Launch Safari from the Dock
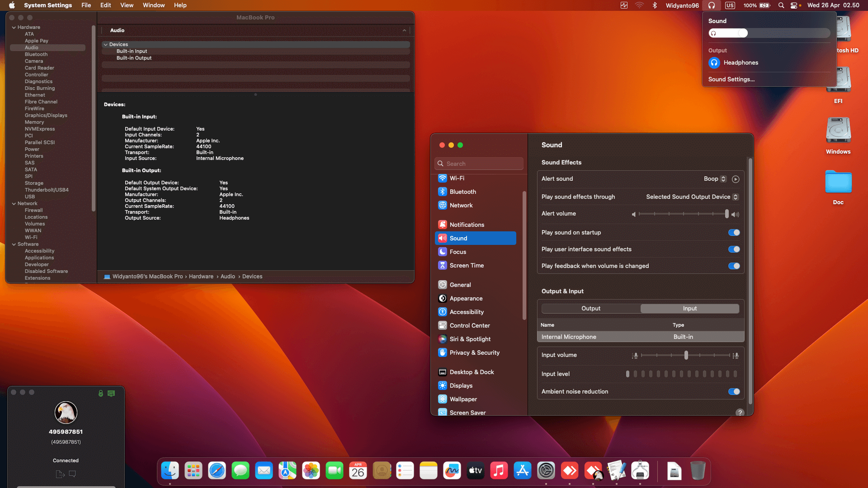Screen dimensions: 868x488 (x=217, y=471)
